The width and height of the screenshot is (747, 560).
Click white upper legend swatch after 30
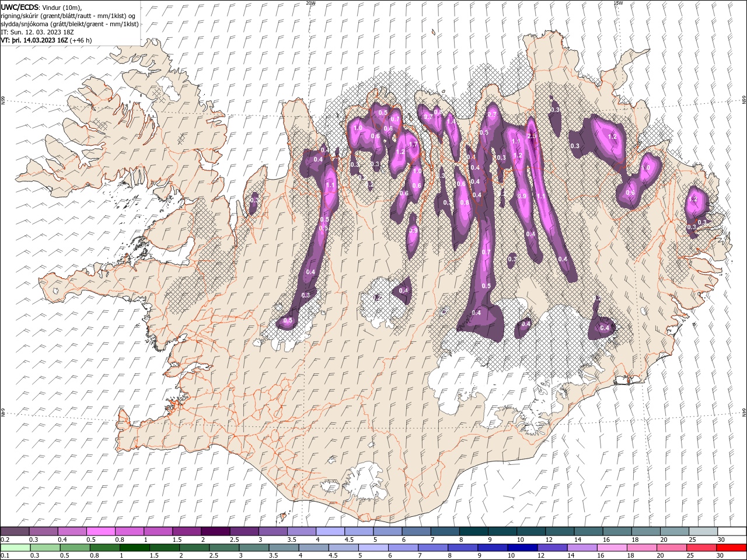pos(731,531)
